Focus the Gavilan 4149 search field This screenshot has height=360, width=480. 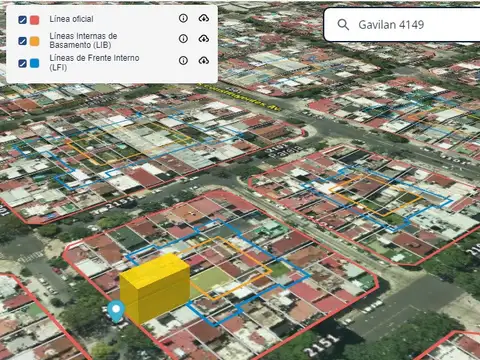pyautogui.click(x=402, y=25)
